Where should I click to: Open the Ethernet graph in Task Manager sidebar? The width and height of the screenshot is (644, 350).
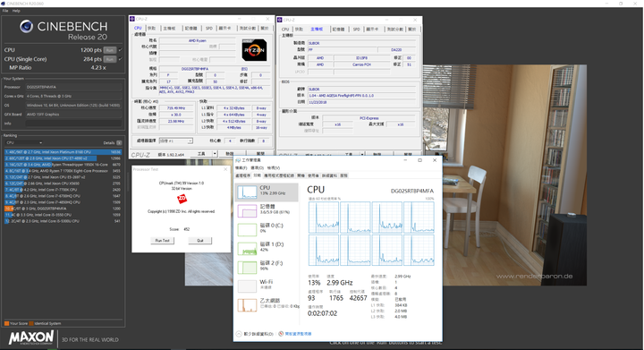(x=247, y=305)
